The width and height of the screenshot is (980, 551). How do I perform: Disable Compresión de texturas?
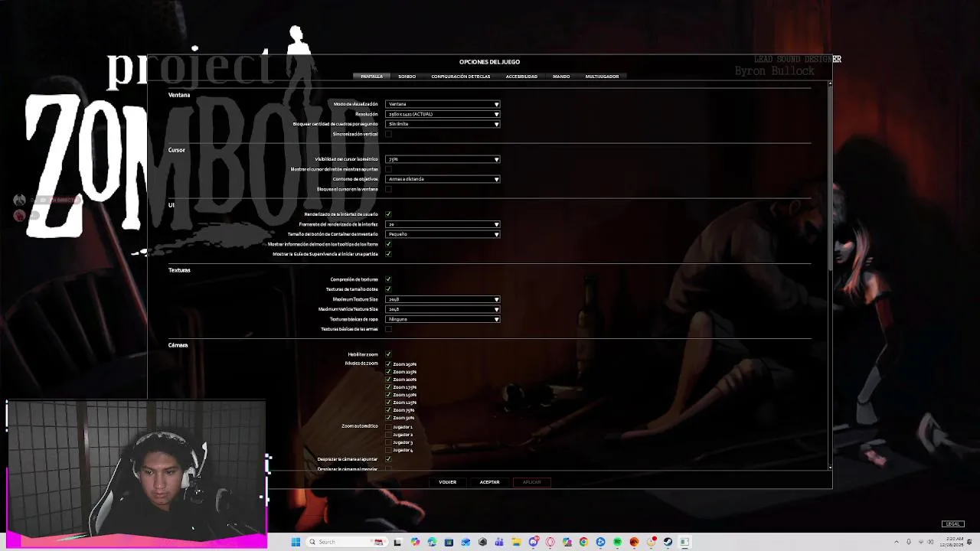pos(388,279)
